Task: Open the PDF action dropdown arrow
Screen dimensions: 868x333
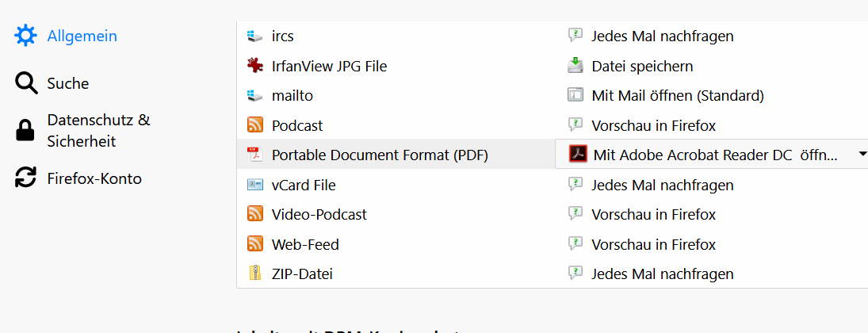Action: click(x=862, y=155)
